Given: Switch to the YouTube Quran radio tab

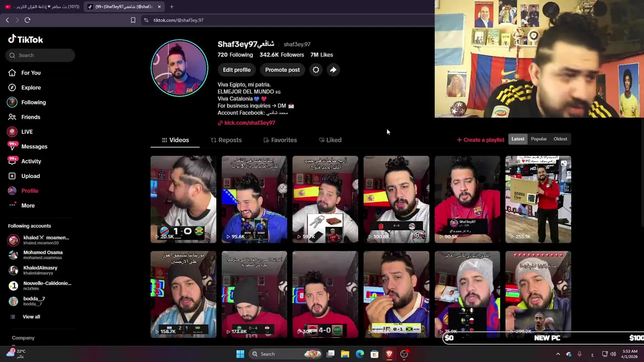Looking at the screenshot, I should 42,7.
